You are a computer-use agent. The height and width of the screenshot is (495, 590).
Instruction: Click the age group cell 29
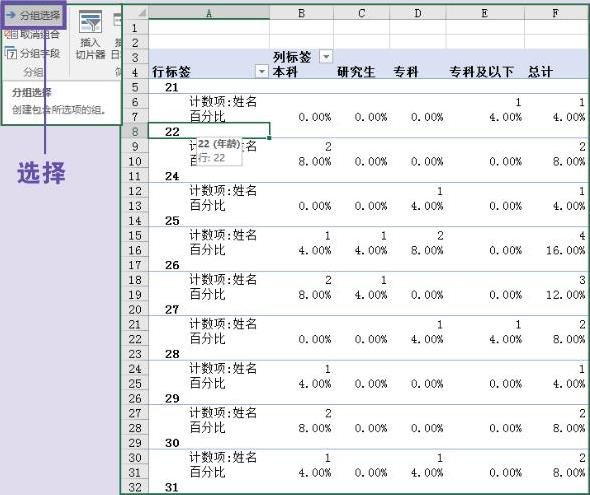172,398
